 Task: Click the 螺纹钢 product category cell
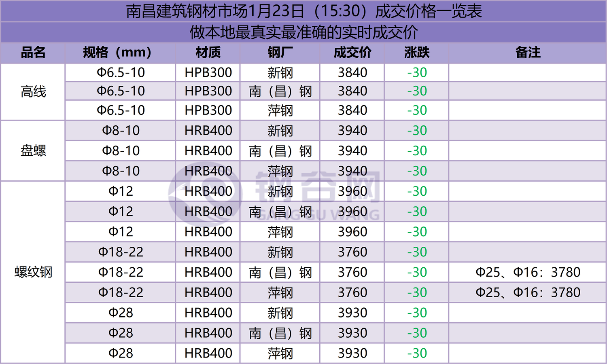(33, 272)
